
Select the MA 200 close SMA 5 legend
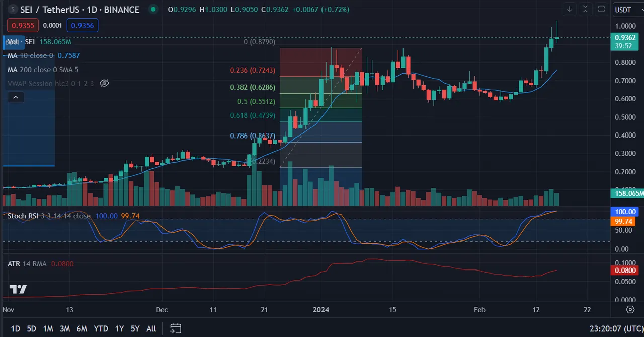click(43, 70)
